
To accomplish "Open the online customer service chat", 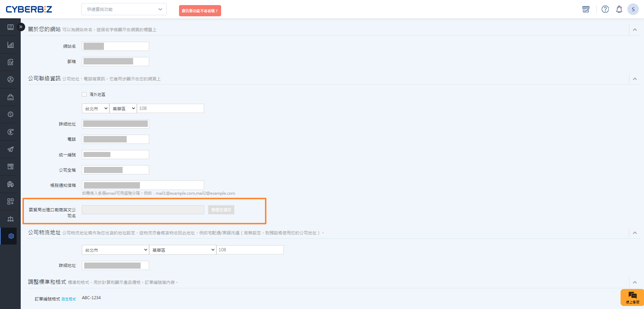I will (632, 297).
